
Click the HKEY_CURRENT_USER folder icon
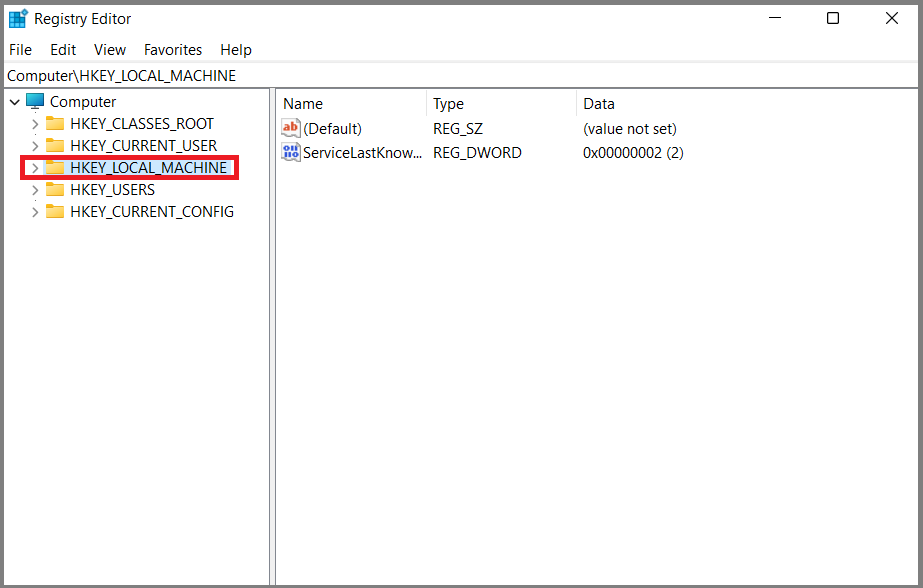click(x=55, y=145)
